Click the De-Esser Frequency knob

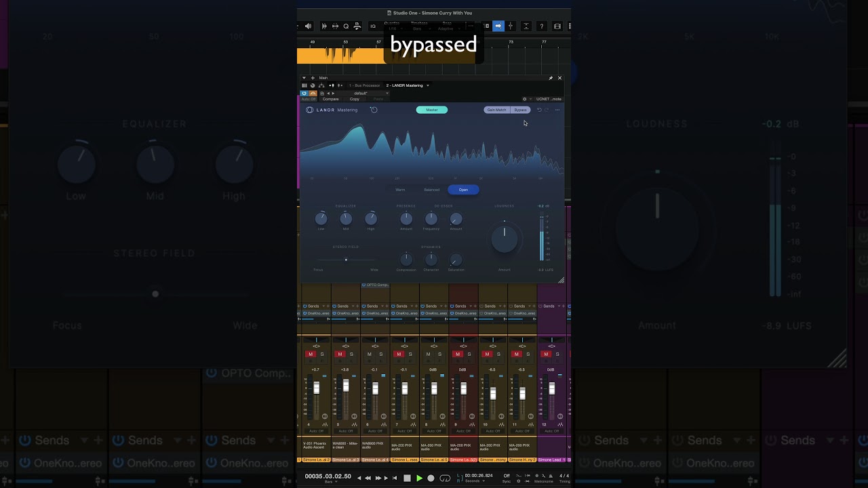(431, 218)
